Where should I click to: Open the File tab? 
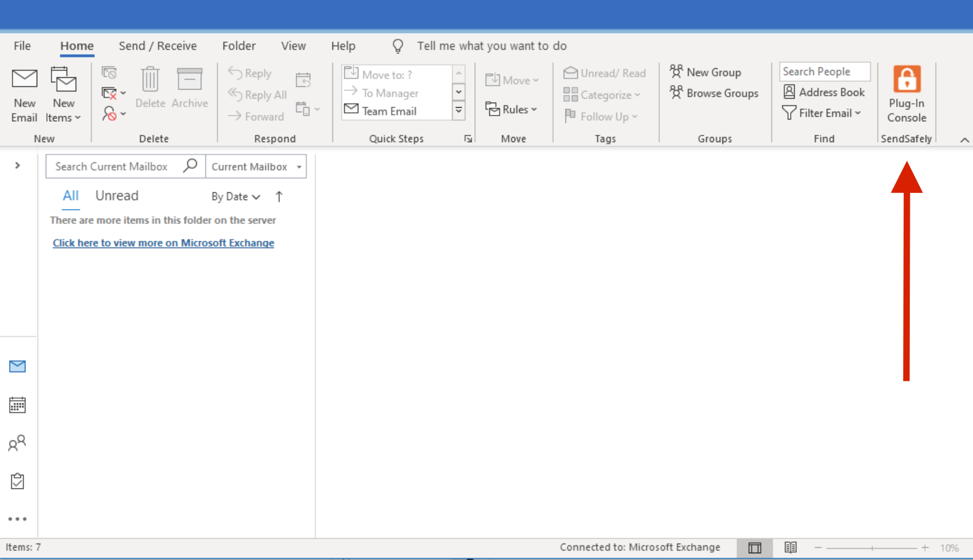pyautogui.click(x=22, y=46)
